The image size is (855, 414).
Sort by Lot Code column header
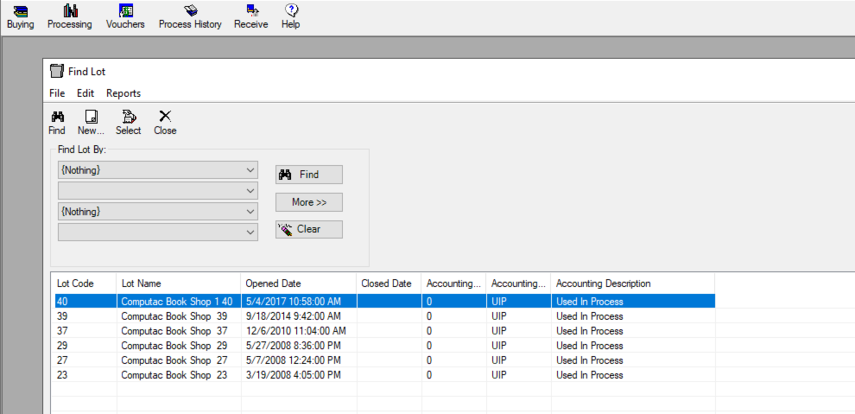(x=84, y=284)
